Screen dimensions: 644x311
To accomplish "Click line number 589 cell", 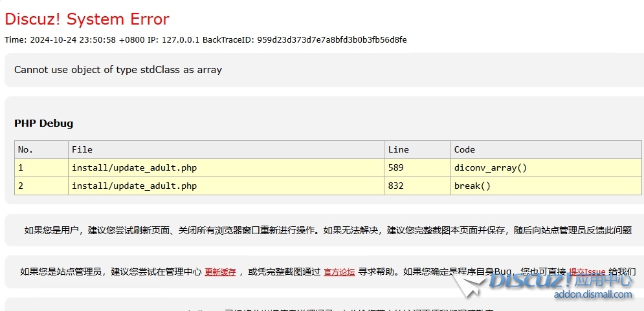I will (x=395, y=168).
